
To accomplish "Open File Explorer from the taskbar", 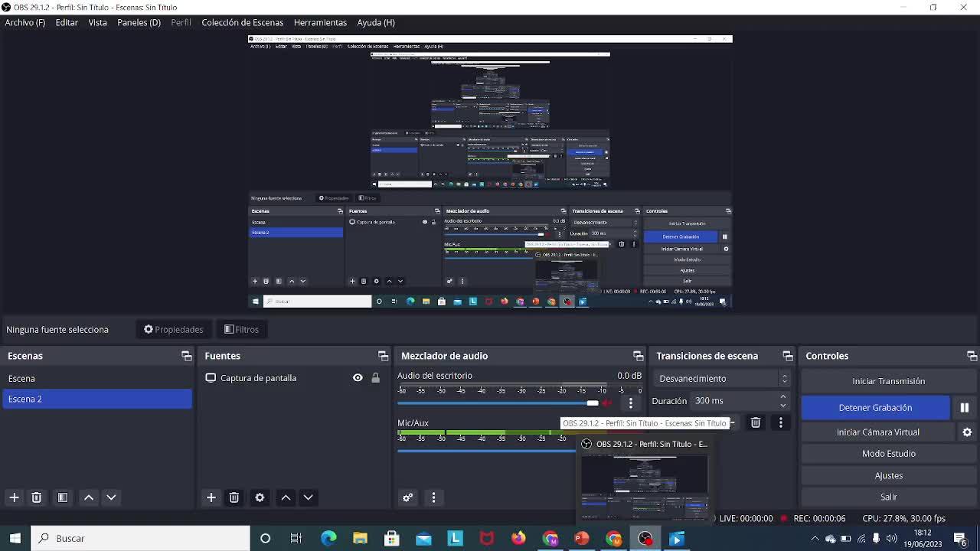I will [360, 538].
